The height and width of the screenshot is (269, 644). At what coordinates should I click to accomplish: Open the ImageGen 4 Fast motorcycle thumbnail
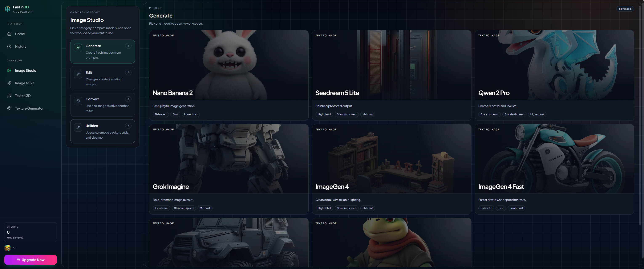554,159
